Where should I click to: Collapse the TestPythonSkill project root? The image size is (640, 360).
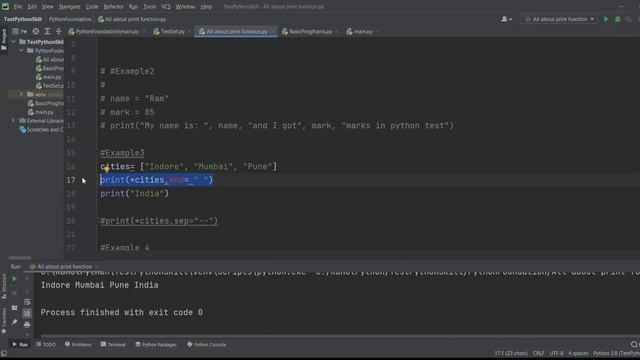[13, 42]
